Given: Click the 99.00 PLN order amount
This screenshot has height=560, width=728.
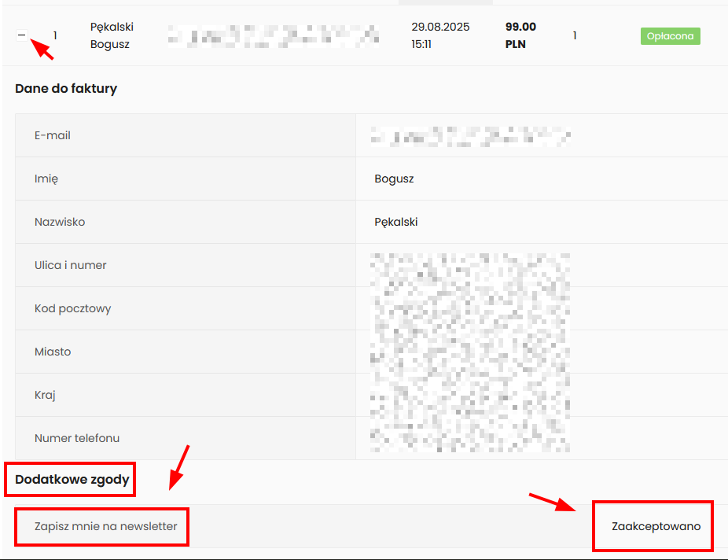Looking at the screenshot, I should [x=520, y=35].
